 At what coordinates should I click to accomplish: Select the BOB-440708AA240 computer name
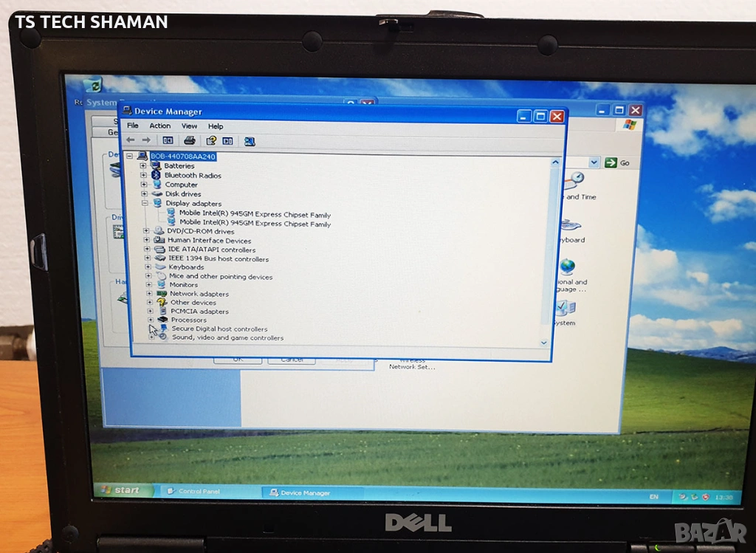pos(183,157)
